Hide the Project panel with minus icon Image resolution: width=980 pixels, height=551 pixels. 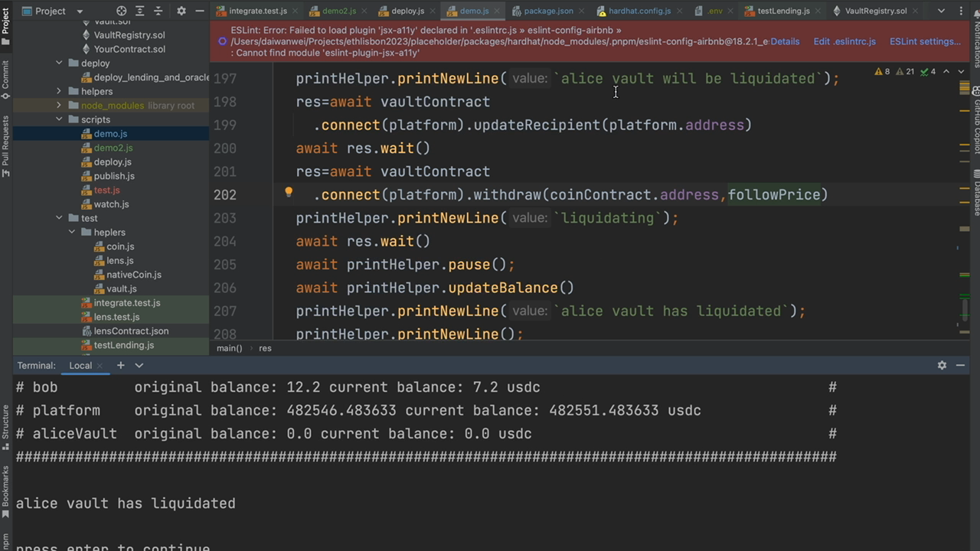[x=200, y=11]
